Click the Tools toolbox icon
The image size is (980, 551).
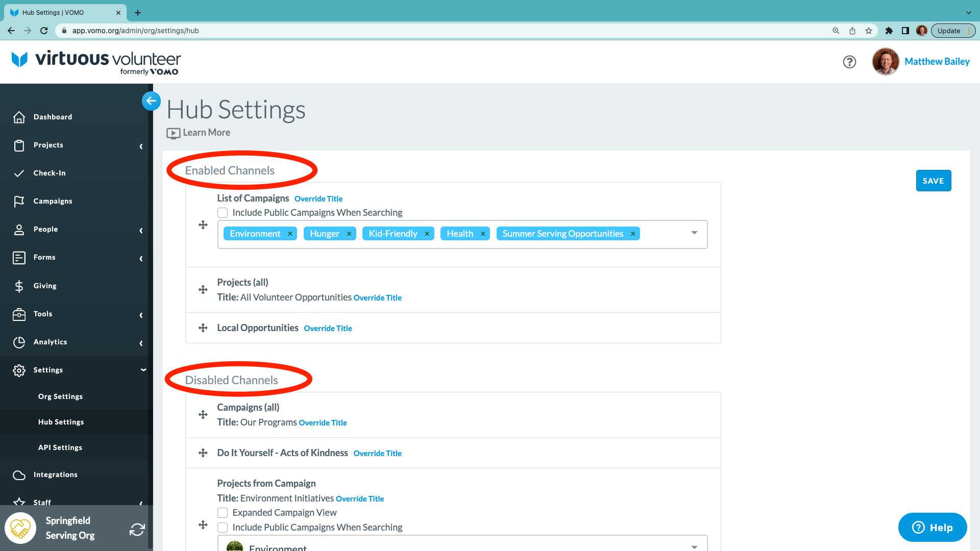click(x=19, y=314)
